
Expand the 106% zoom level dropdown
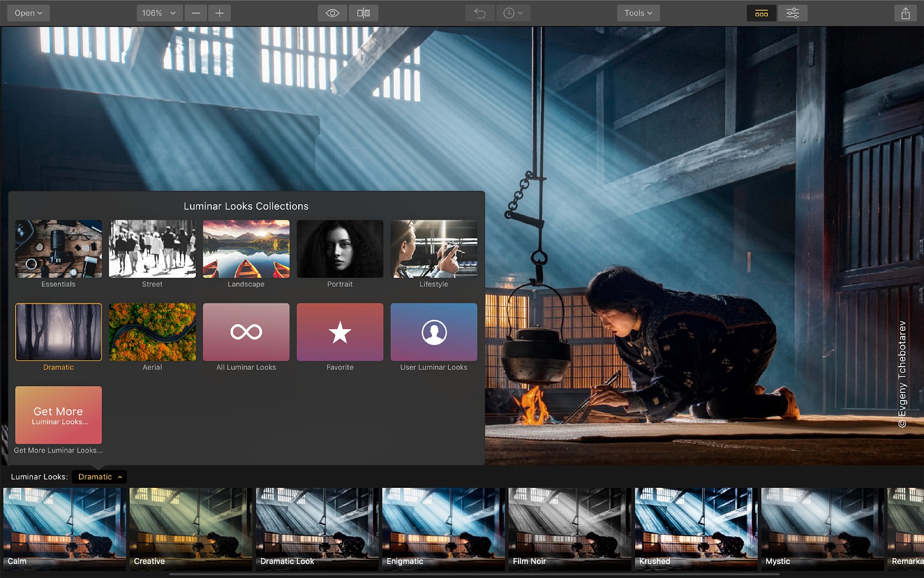[x=159, y=13]
